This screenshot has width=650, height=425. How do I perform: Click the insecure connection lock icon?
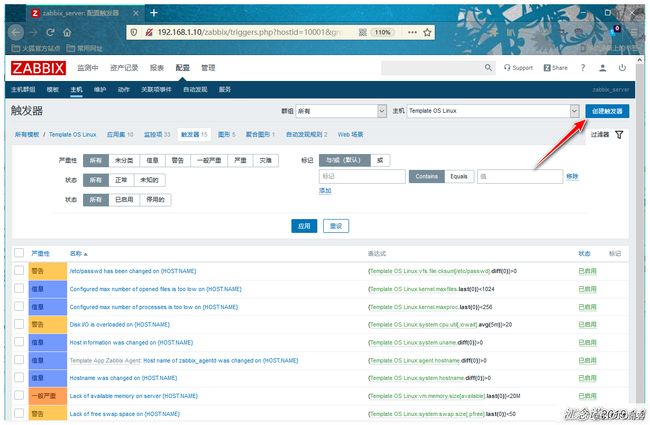[149, 32]
